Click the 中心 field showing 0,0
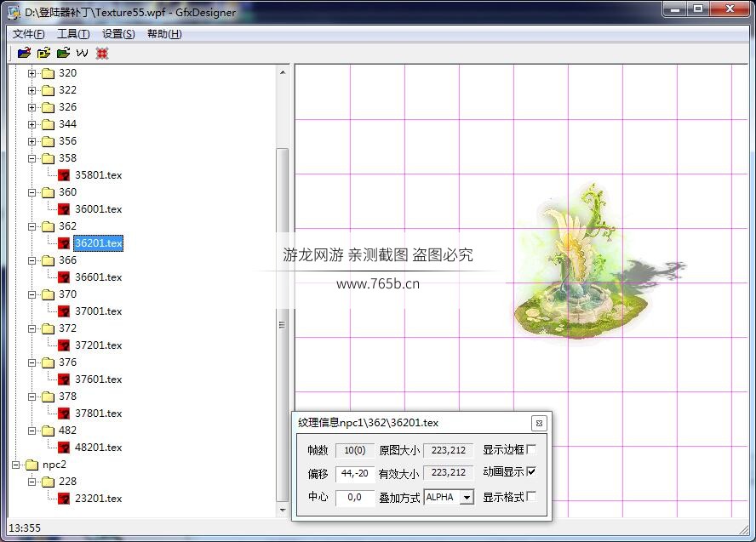 355,497
